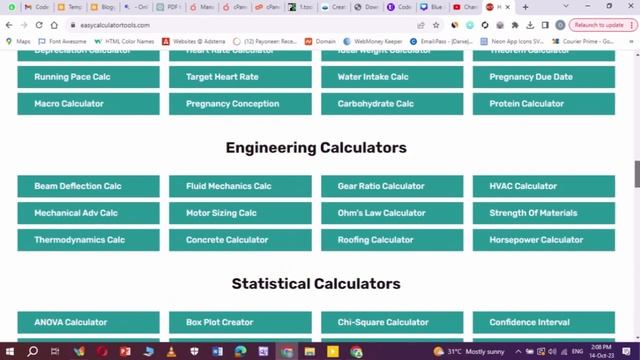Open the Protein Calculator

coord(544,104)
